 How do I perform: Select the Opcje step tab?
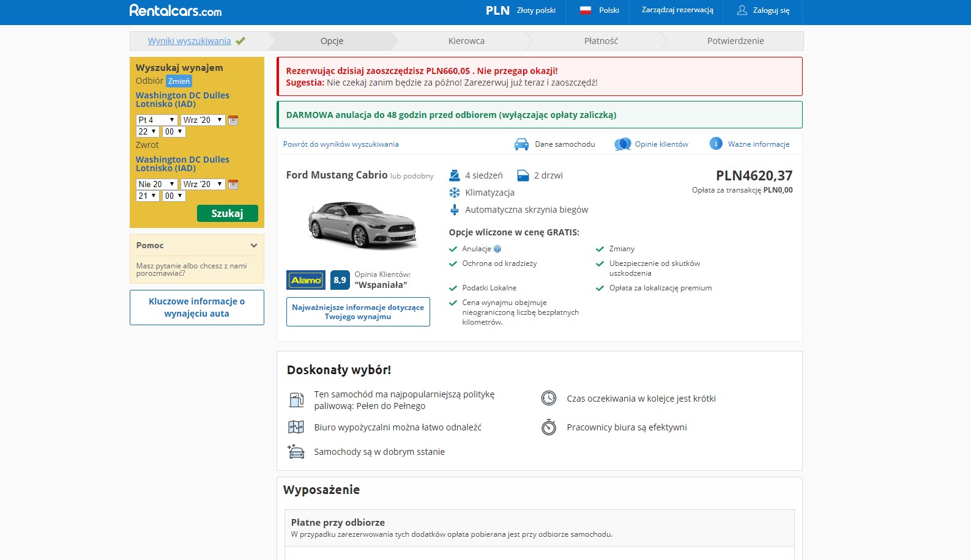pos(332,41)
